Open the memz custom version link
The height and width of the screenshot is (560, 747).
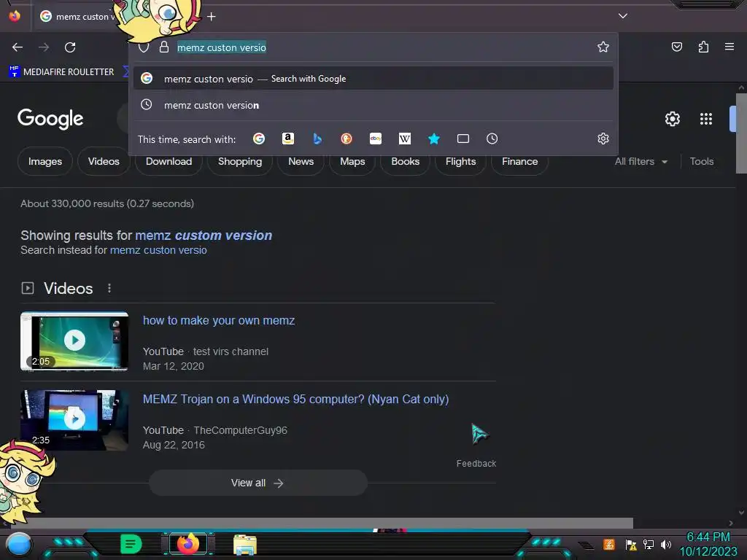point(204,236)
